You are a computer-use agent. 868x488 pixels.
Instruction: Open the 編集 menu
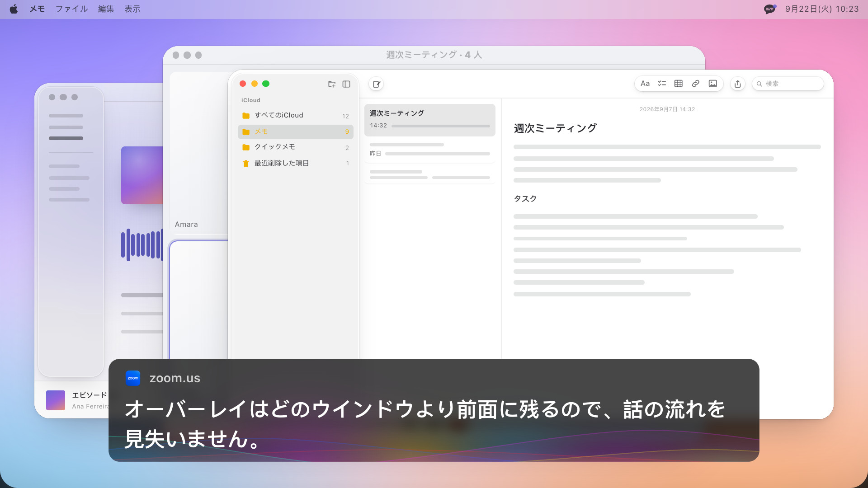(x=106, y=9)
